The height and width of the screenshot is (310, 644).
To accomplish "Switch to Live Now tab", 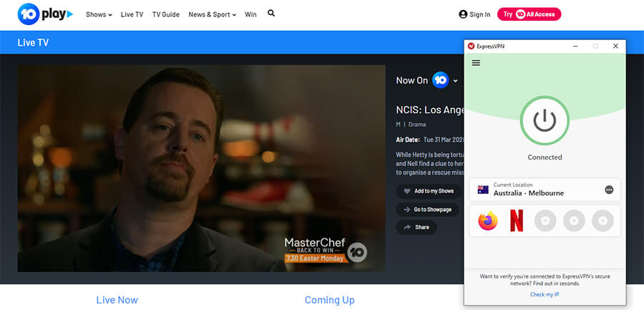I will (x=117, y=300).
